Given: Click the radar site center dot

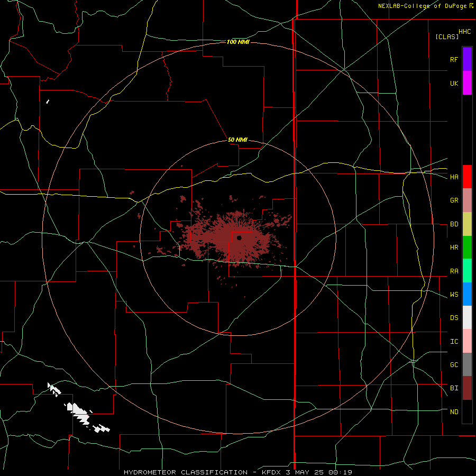Looking at the screenshot, I should tap(239, 237).
